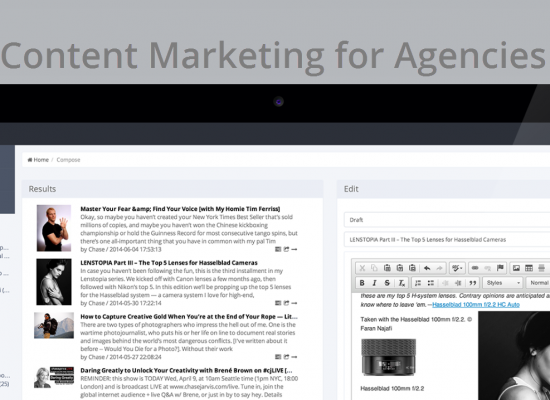This screenshot has height=400, width=550.
Task: Open the spell check dropdown
Action: pyautogui.click(x=457, y=268)
